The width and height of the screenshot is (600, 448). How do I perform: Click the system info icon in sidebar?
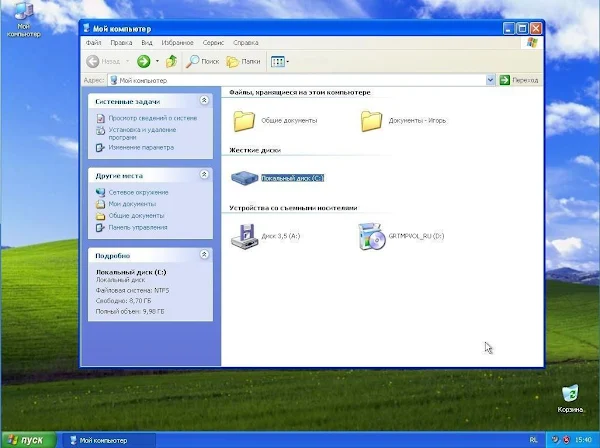point(100,118)
